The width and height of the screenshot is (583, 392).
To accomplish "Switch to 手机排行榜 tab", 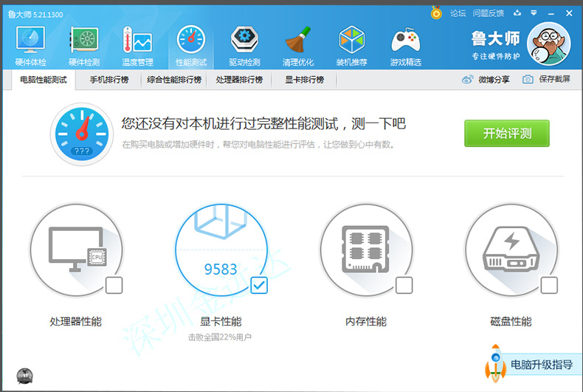I will [109, 80].
